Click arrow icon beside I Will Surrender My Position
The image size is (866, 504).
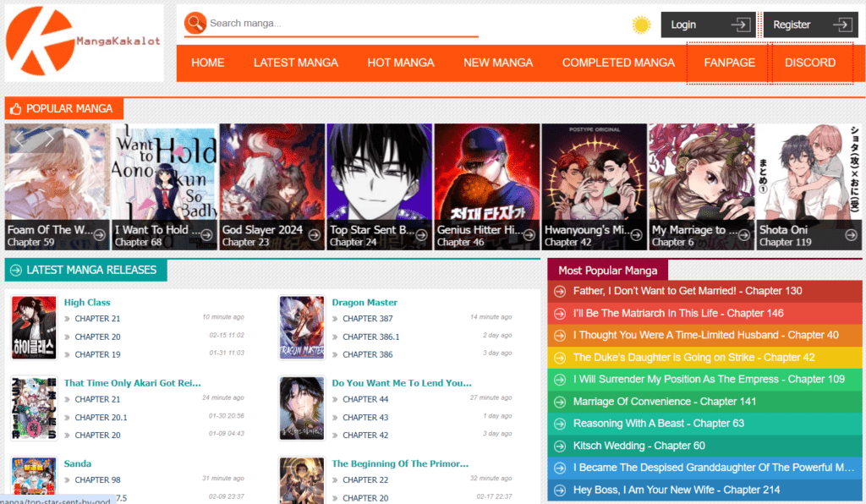click(560, 380)
